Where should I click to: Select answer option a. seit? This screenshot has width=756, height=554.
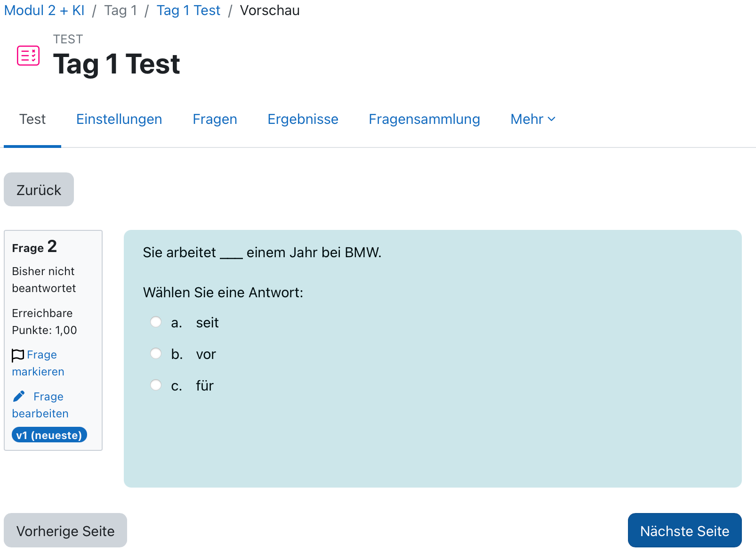coord(156,322)
